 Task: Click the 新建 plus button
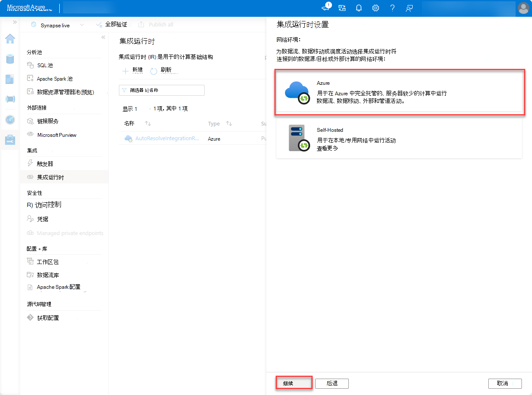pos(132,71)
